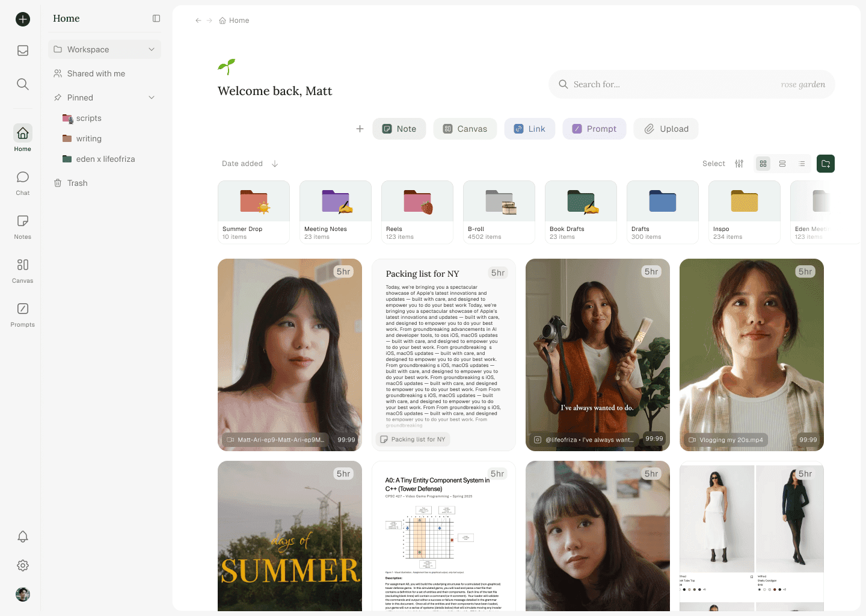The image size is (866, 616).
Task: Click the plus icon beside Note
Action: 360,129
